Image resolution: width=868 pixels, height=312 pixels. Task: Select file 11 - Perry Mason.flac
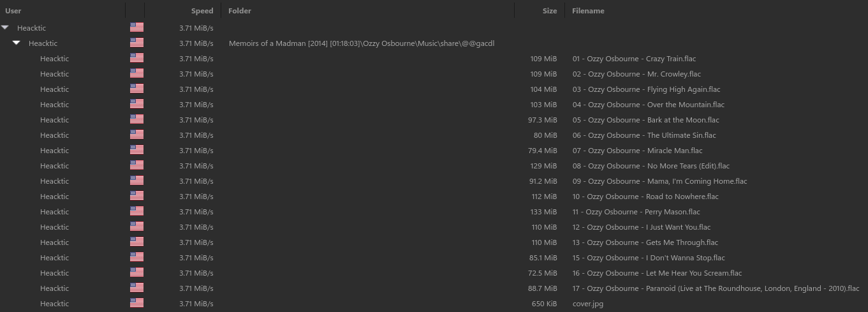point(636,212)
